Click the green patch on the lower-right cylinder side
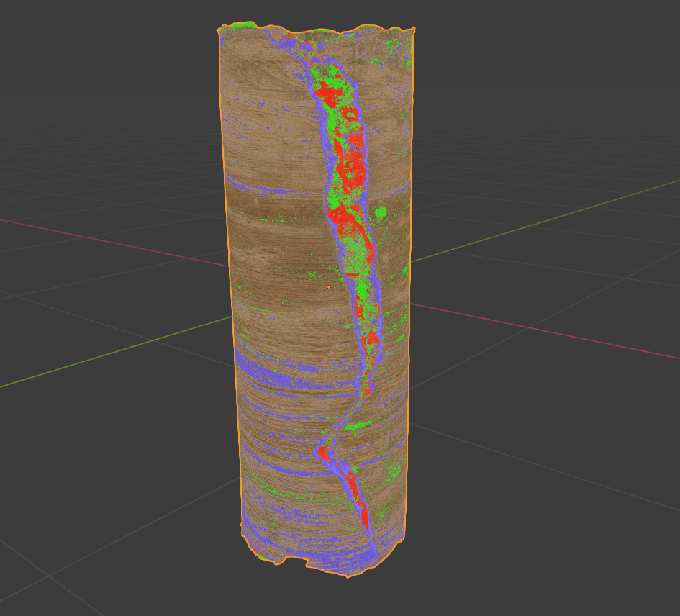Image resolution: width=680 pixels, height=616 pixels. 393,471
